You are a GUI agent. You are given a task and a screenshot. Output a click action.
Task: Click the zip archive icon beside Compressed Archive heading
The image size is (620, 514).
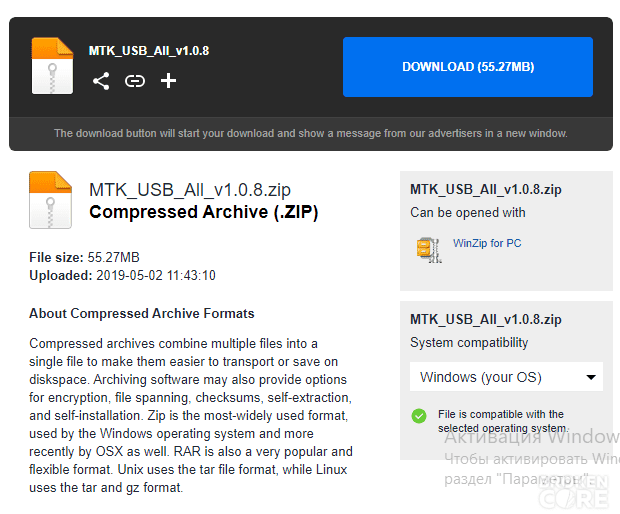50,200
